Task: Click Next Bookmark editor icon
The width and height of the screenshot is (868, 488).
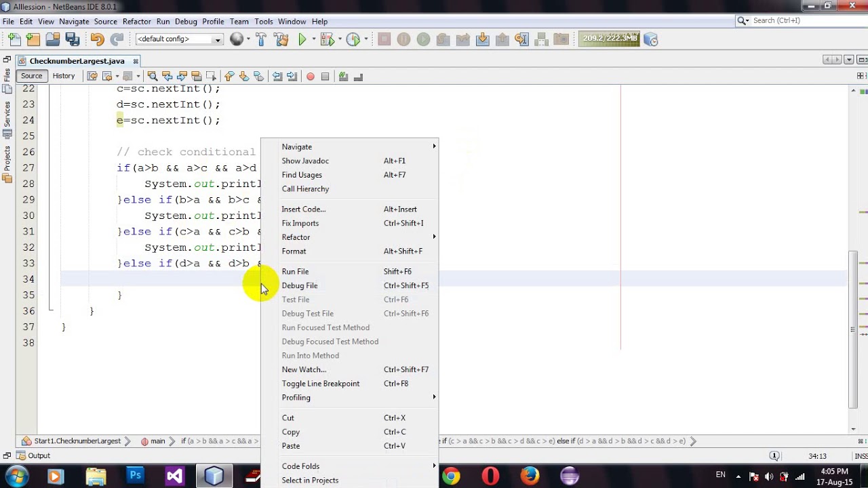Action: pos(244,77)
